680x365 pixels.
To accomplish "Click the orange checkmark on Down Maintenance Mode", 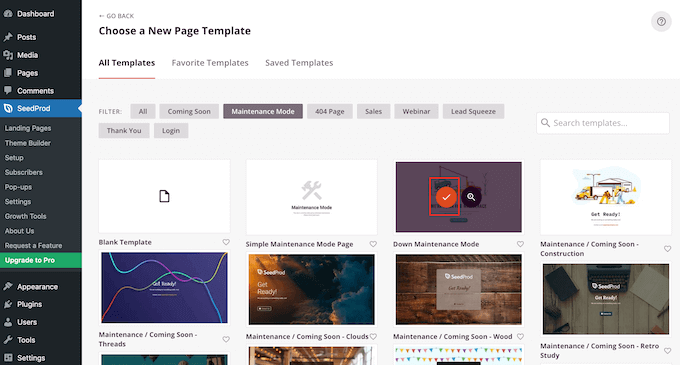I will (x=446, y=197).
